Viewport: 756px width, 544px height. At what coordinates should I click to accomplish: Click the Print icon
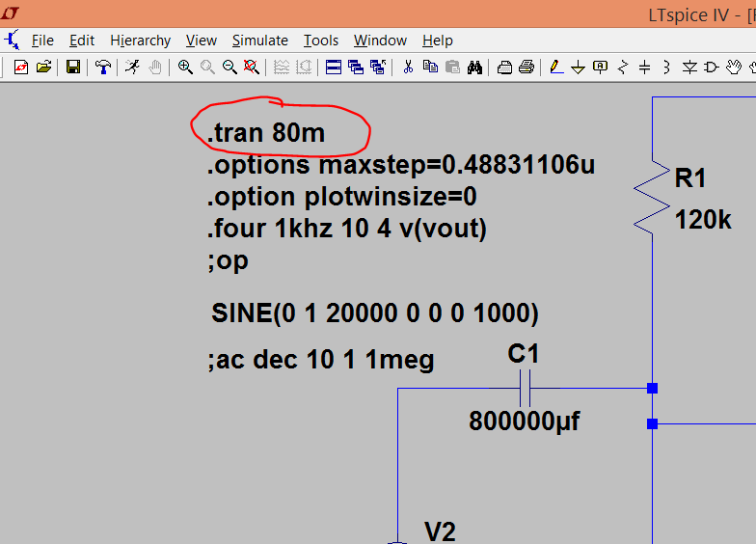click(526, 68)
